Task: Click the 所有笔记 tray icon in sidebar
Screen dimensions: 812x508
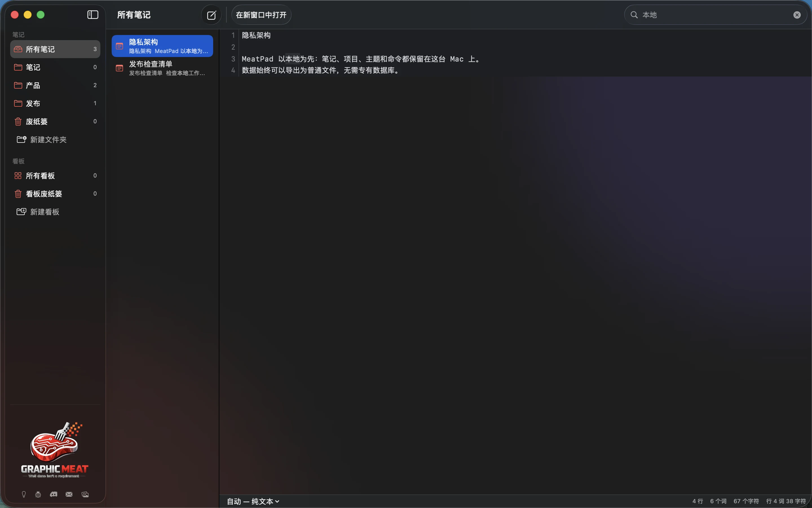Action: coord(18,49)
